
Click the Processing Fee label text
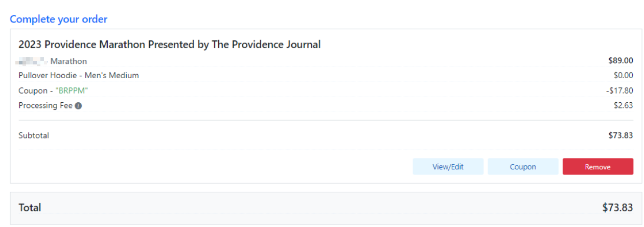[x=45, y=106]
